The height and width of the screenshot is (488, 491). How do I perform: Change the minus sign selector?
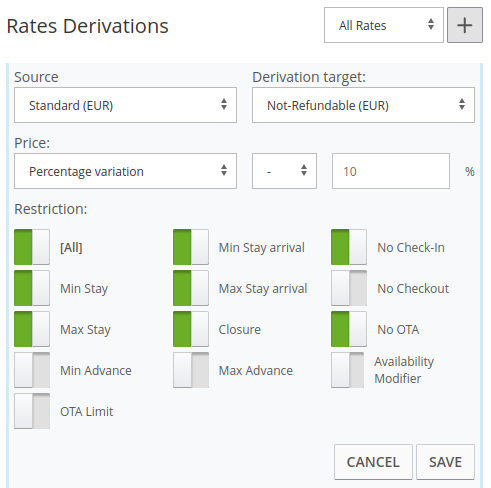[284, 171]
